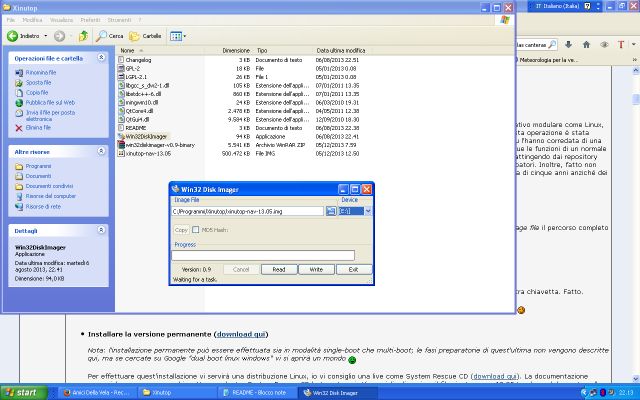The height and width of the screenshot is (400, 640).
Task: Click the Start button
Action: tap(23, 393)
